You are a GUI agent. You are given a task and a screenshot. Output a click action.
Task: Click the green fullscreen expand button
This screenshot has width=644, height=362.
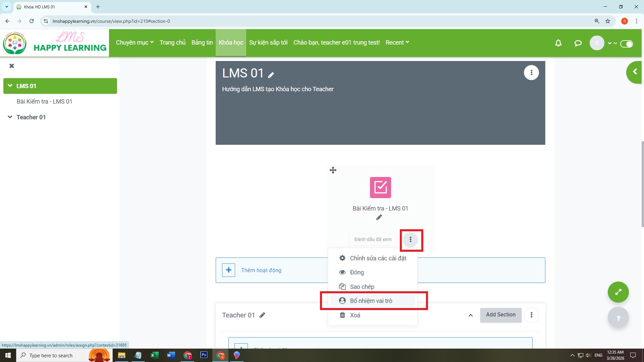coord(618,292)
